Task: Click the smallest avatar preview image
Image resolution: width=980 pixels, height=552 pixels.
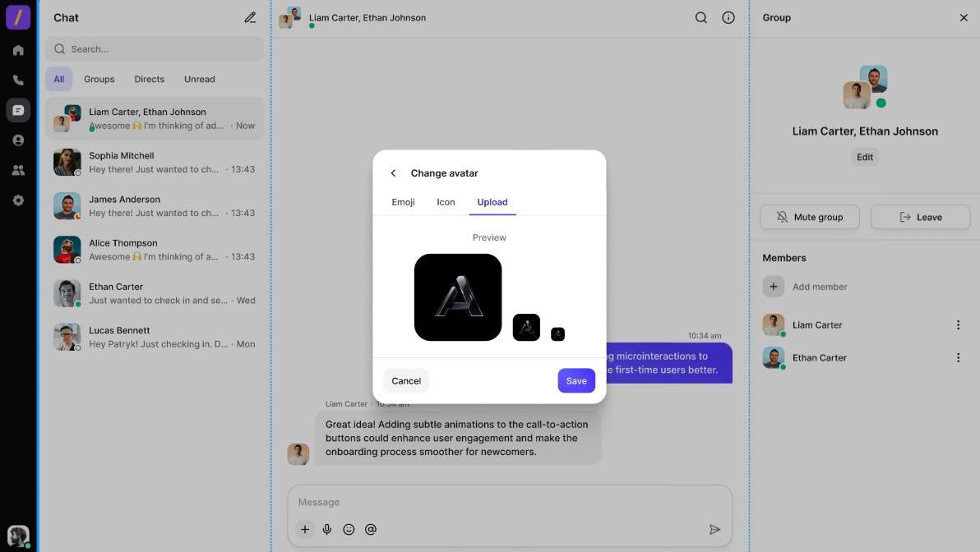Action: [557, 334]
